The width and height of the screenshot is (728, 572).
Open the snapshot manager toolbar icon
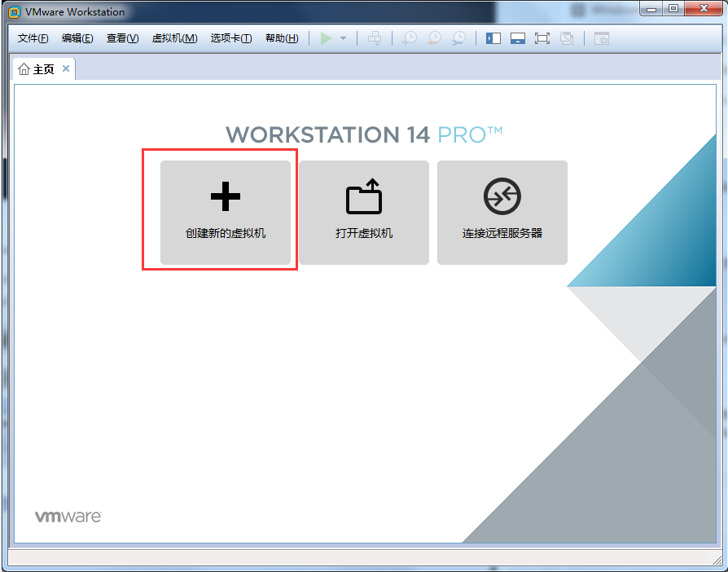pyautogui.click(x=459, y=38)
